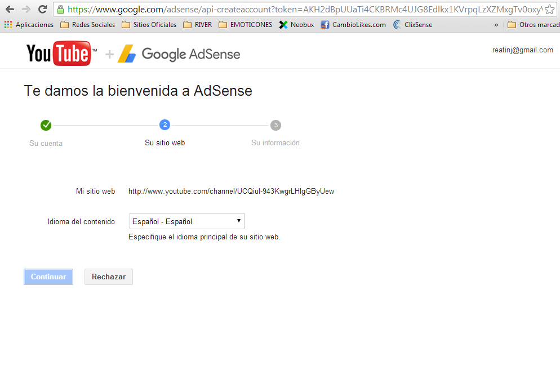Bookmark page with the star icon
Screen dimensions: 560x392
(x=550, y=9)
